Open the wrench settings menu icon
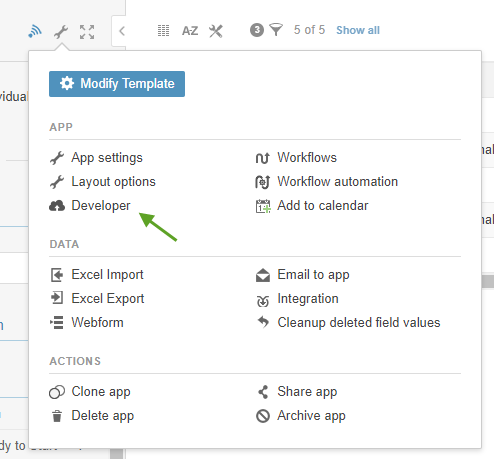494x459 pixels. click(61, 32)
